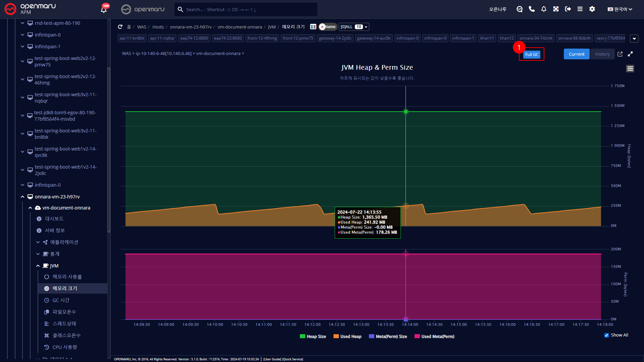Viewport: 644px width, 362px height.
Task: Expand the hidden host tags via down arrow
Action: click(634, 39)
